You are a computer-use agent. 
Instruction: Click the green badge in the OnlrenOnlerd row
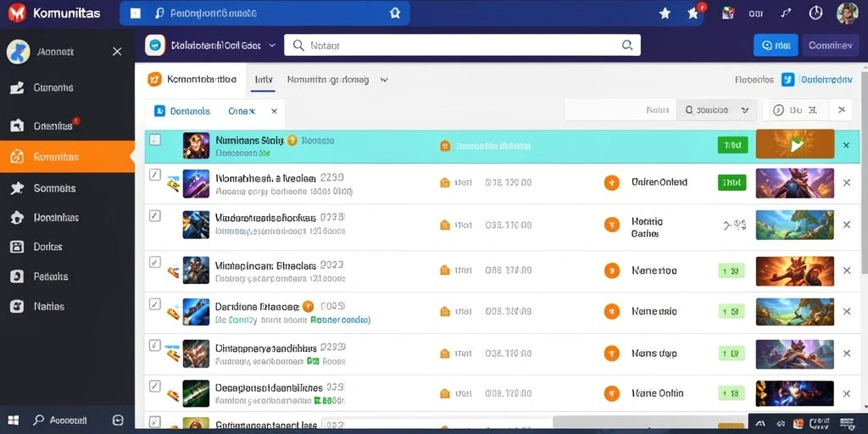coord(732,182)
